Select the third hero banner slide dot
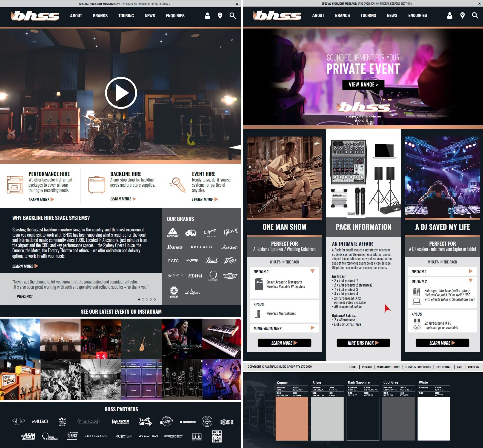 [363, 121]
